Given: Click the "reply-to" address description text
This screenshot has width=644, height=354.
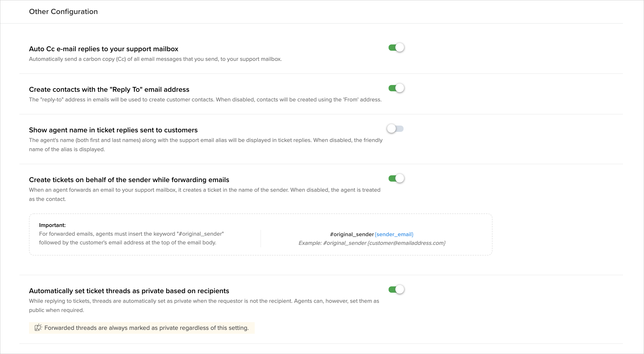Looking at the screenshot, I should coord(205,100).
